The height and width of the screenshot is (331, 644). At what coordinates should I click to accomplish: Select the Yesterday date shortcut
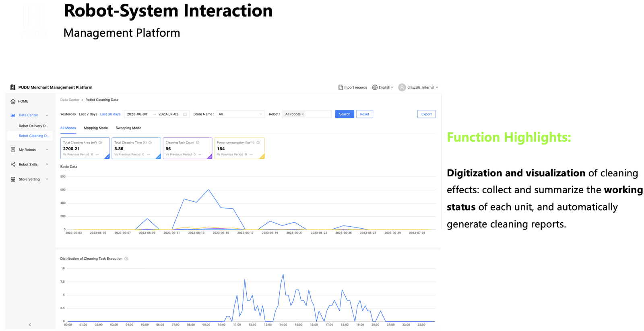[x=68, y=114]
